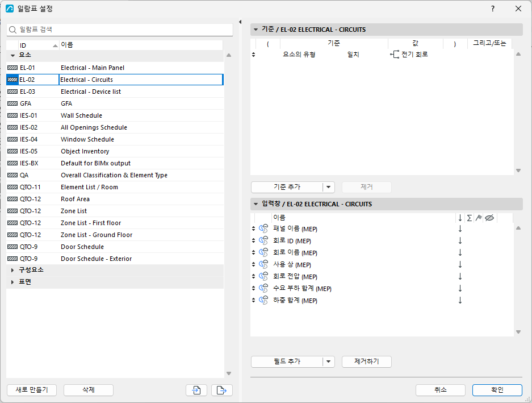Click the 취소 button
The image size is (532, 403).
click(441, 390)
